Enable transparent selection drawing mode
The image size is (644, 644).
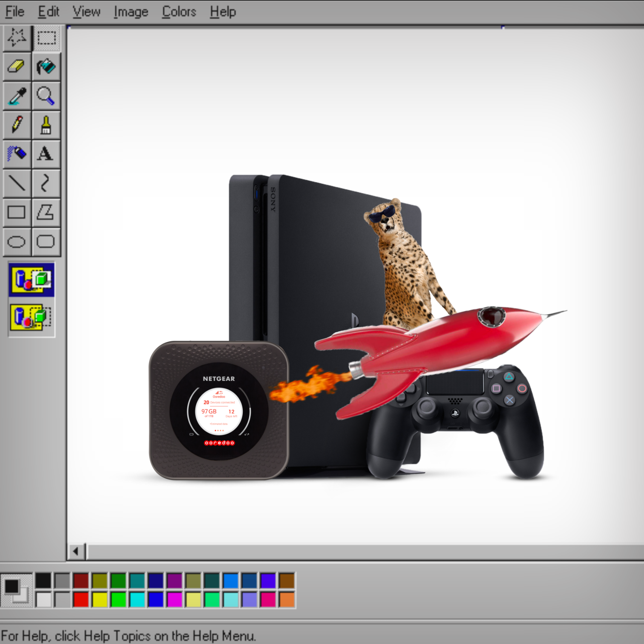(x=32, y=317)
